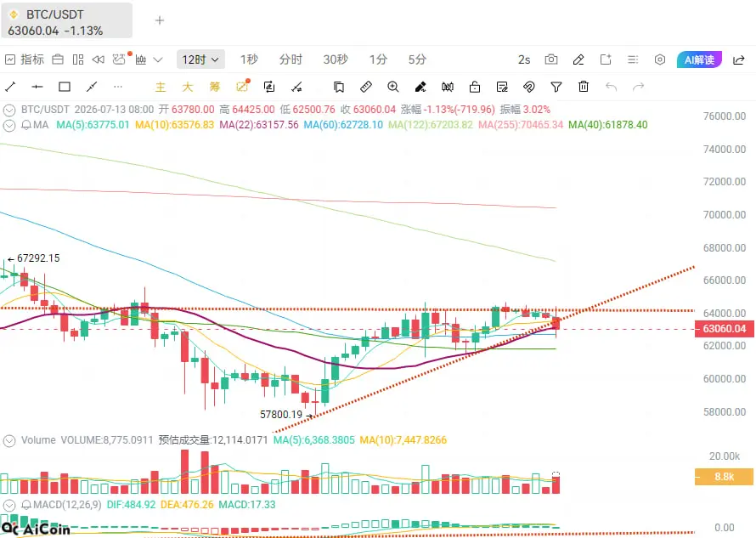Switch to 1分 timeframe
Screen dimensions: 756x538
pyautogui.click(x=378, y=59)
